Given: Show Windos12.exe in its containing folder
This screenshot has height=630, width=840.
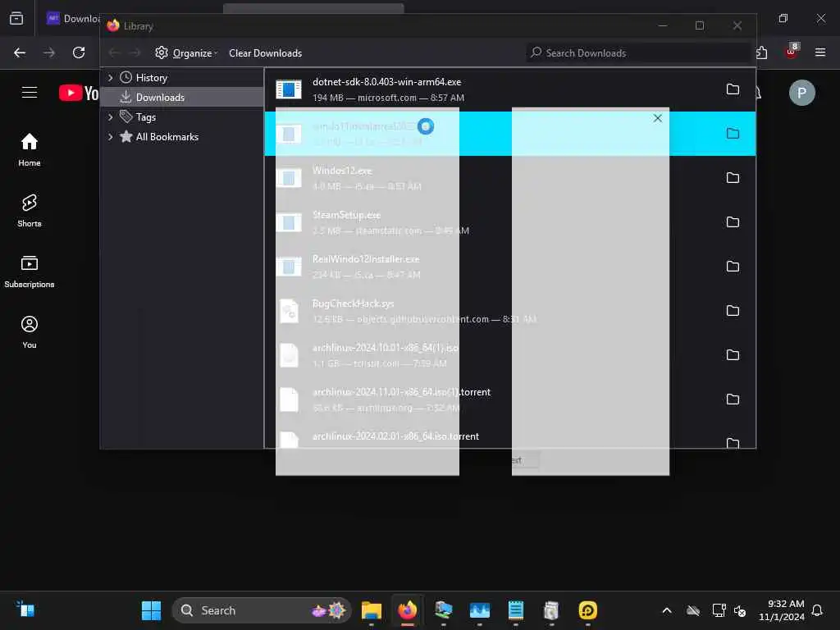Looking at the screenshot, I should point(733,178).
